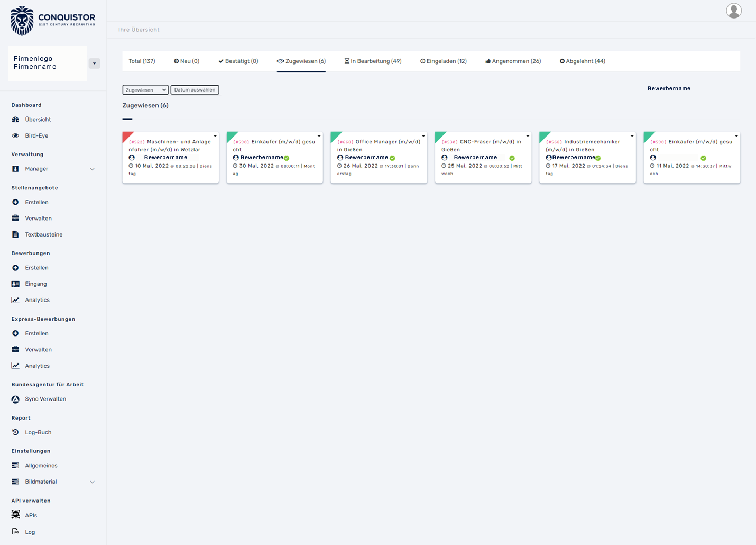Expand the Firmenname company dropdown arrow
This screenshot has height=545, width=756.
(x=95, y=63)
